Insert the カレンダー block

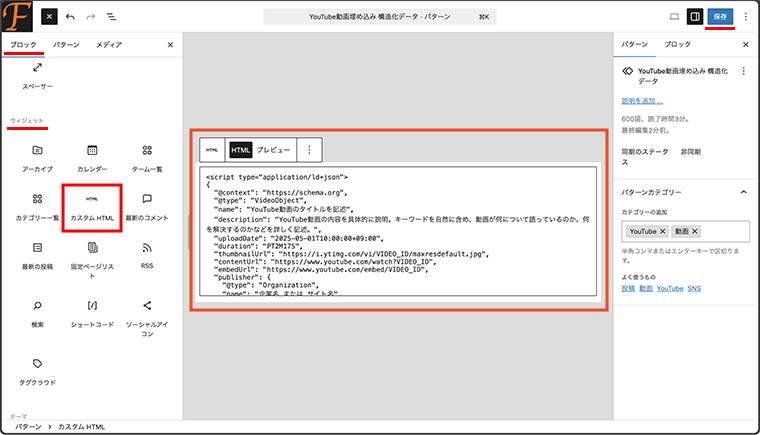92,159
